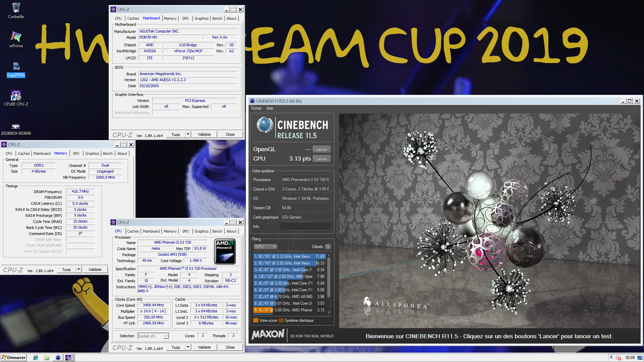Click the AMD Phenom II logo in CPU-Z
Image resolution: width=644 pixels, height=362 pixels.
click(x=225, y=251)
